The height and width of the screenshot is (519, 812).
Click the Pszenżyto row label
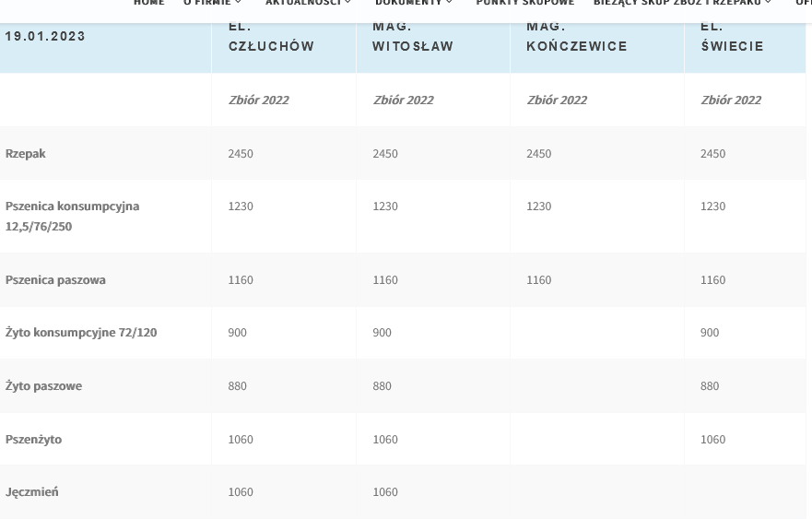(x=33, y=440)
